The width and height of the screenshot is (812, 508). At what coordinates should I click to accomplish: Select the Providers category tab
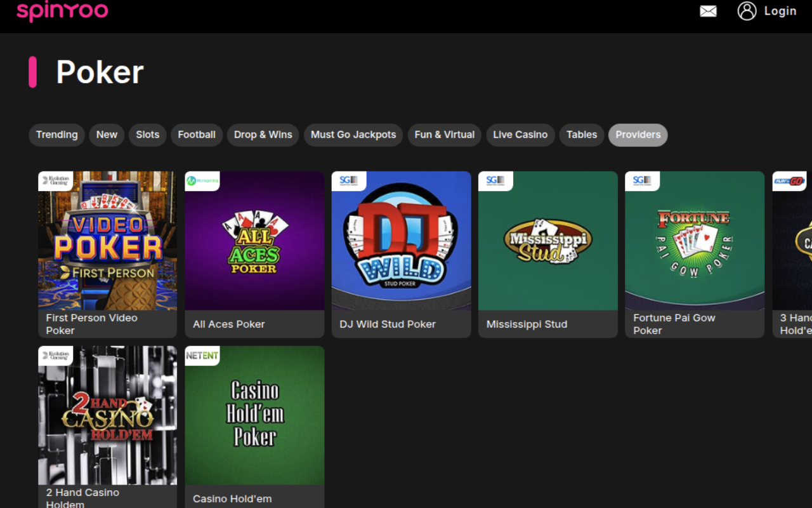[638, 135]
